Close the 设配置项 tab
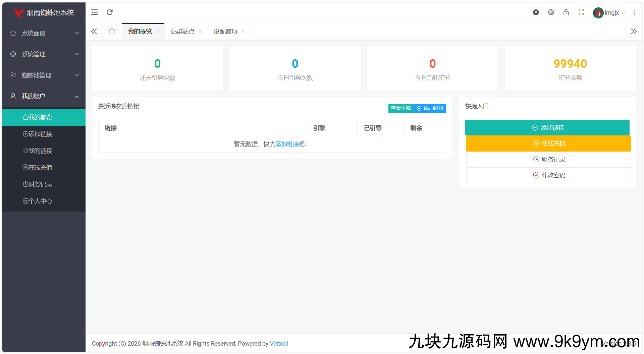Image resolution: width=644 pixels, height=354 pixels. 243,31
